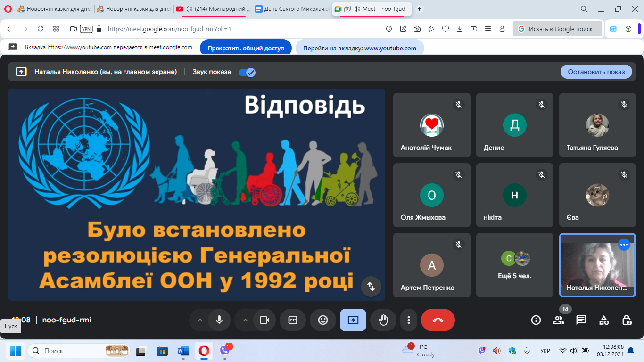Leave the call with red button
The width and height of the screenshot is (644, 362).
[438, 320]
